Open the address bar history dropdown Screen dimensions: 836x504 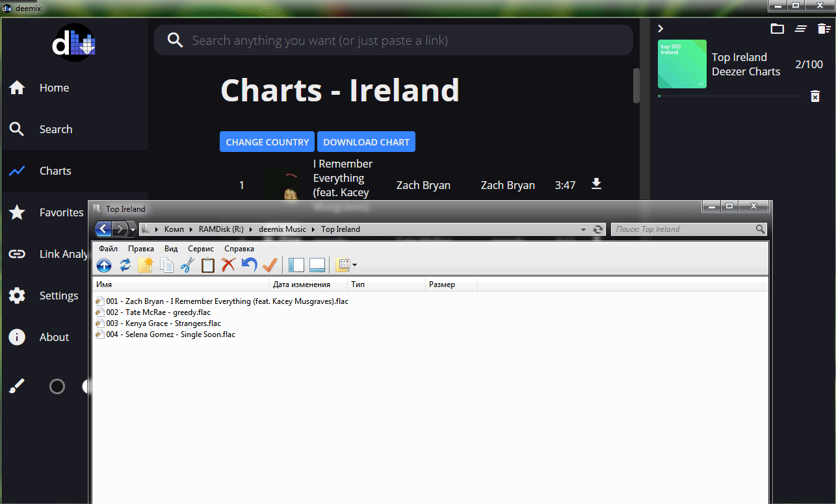pos(584,229)
